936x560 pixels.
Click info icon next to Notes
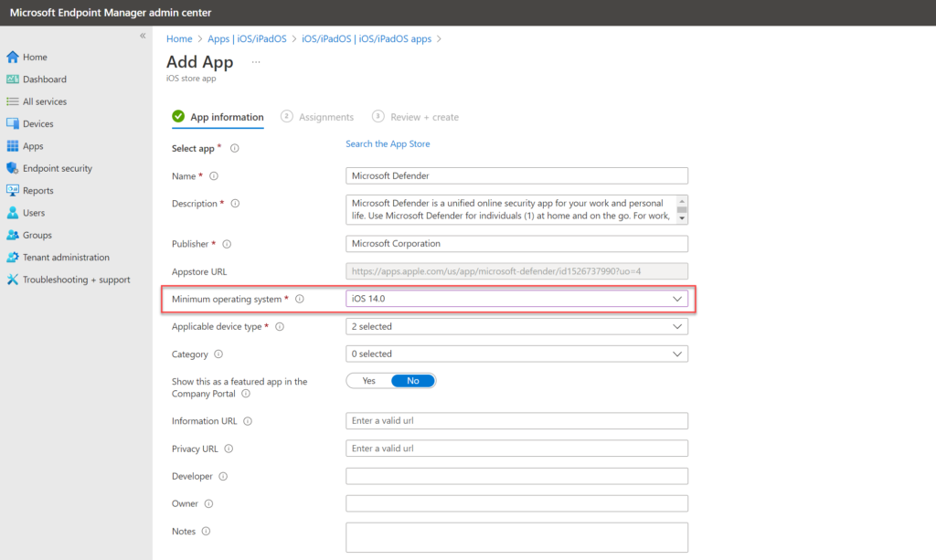(206, 532)
